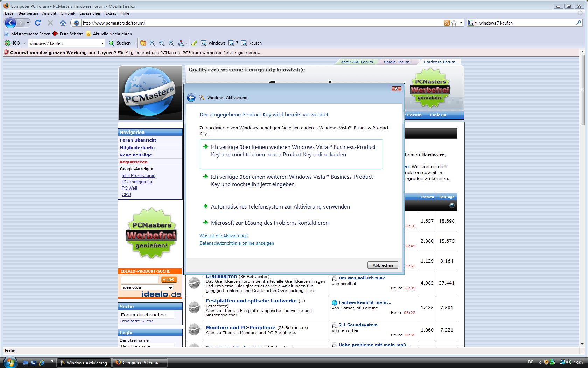Expand the quick launch overflow chevron

point(52,361)
